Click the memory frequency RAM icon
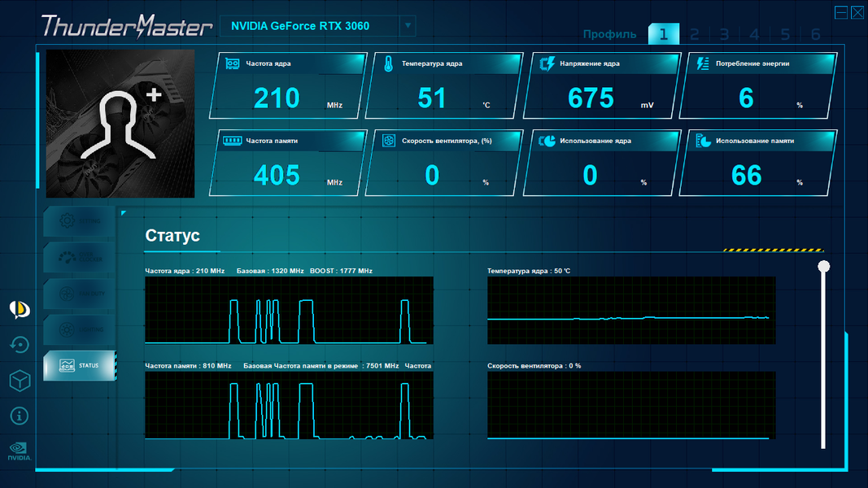The width and height of the screenshot is (868, 488). (x=233, y=141)
